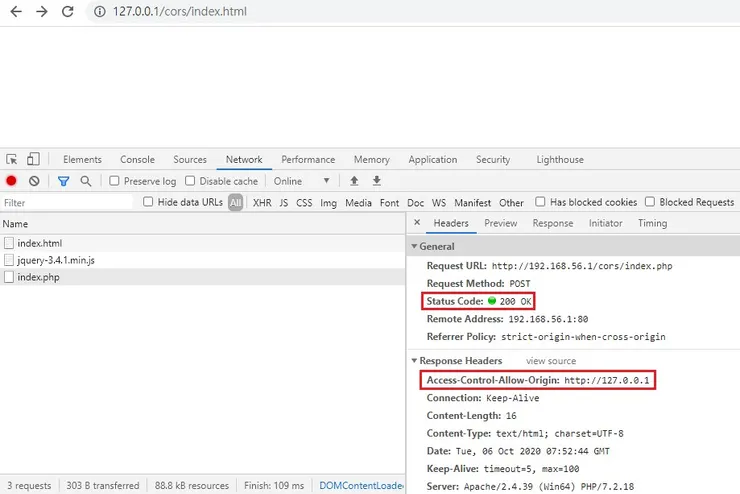The image size is (740, 494).
Task: Filter requests by Img type
Action: (328, 203)
